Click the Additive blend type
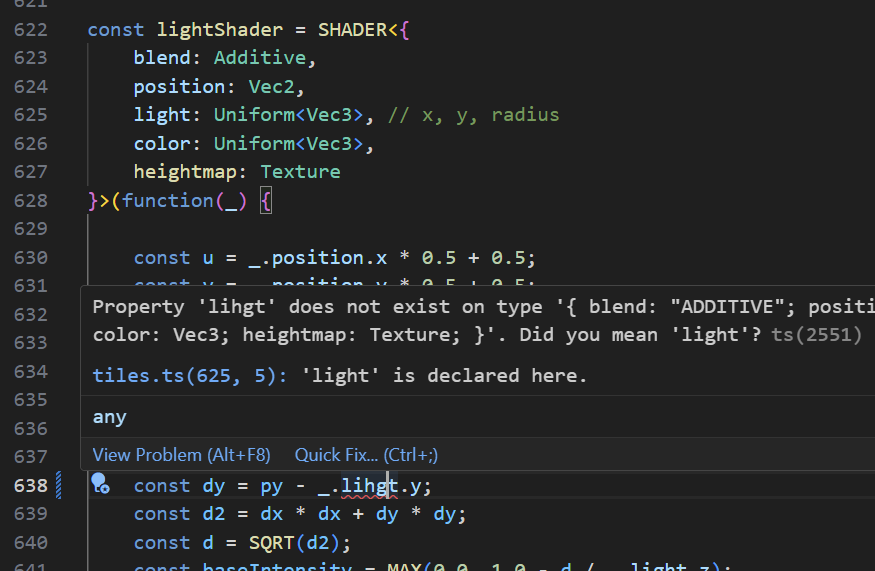The height and width of the screenshot is (571, 875). coord(260,58)
